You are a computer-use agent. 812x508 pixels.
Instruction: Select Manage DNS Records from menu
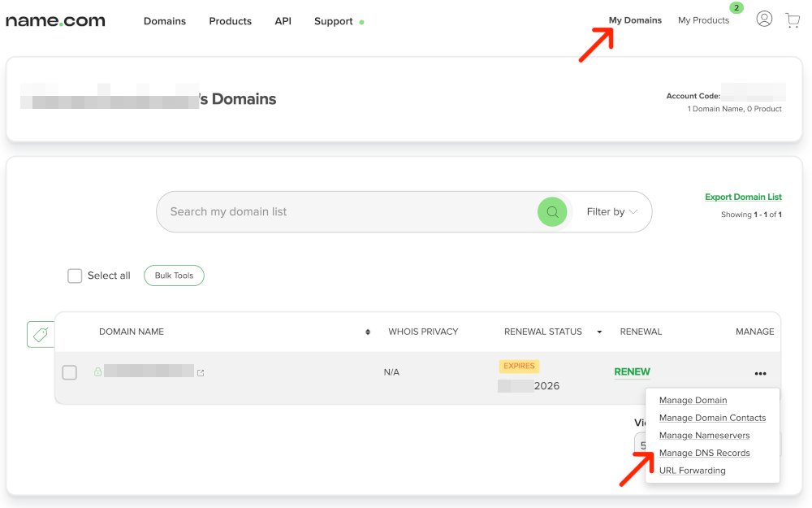(704, 453)
